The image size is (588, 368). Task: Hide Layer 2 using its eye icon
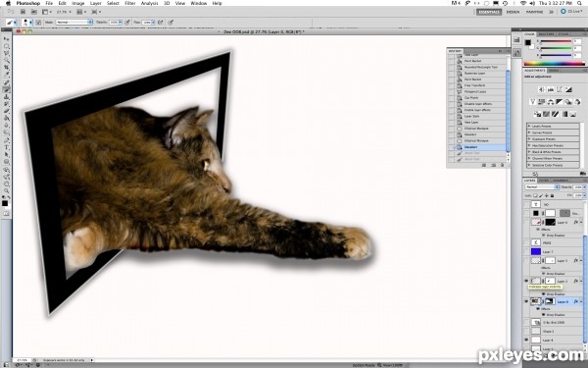[x=526, y=281]
